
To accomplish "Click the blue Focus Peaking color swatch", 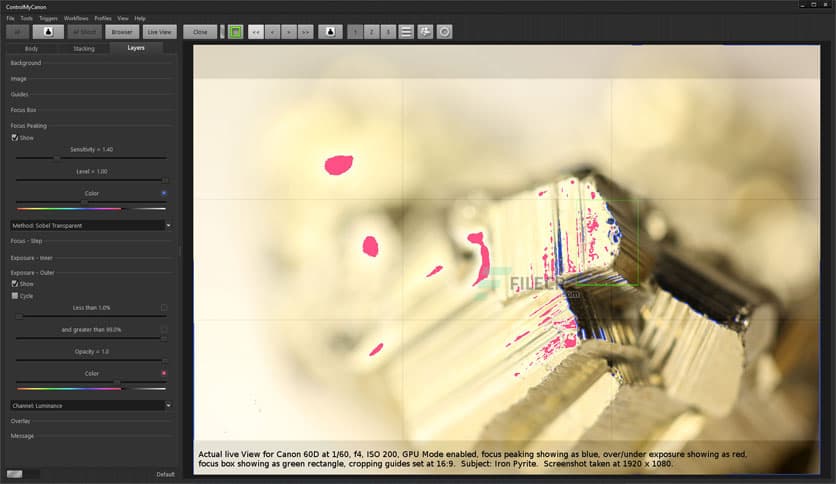I will click(x=164, y=193).
